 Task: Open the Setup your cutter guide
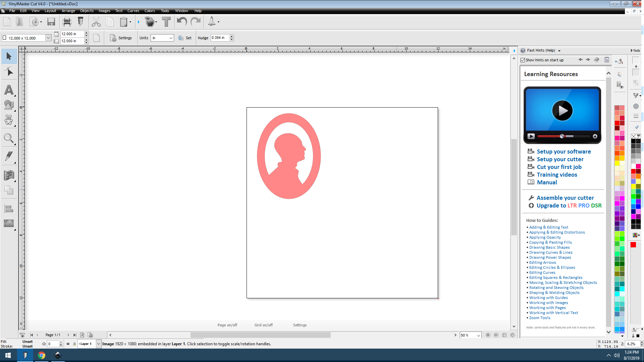pyautogui.click(x=560, y=159)
